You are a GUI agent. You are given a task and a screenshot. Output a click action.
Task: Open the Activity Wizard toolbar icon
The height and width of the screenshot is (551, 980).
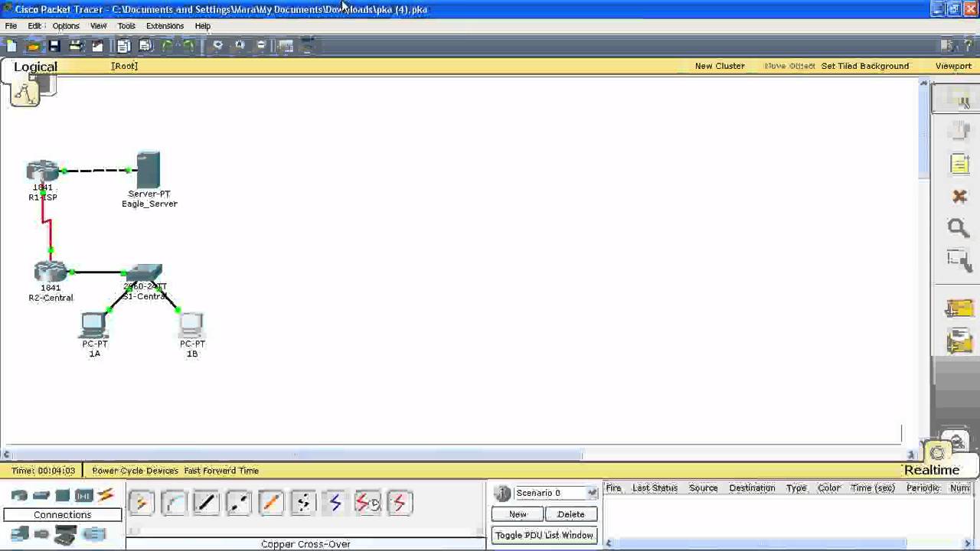[97, 46]
